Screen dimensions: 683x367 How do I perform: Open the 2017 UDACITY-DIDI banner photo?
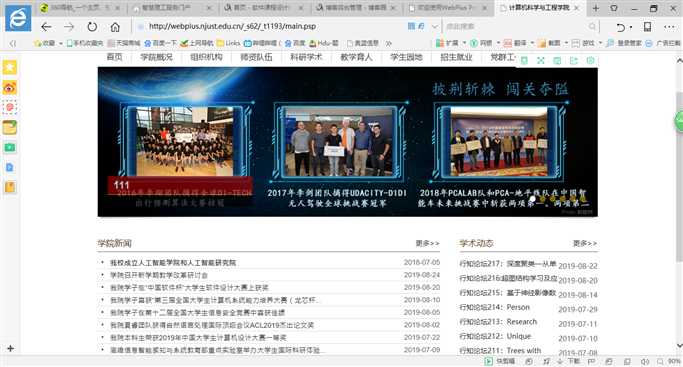point(338,141)
